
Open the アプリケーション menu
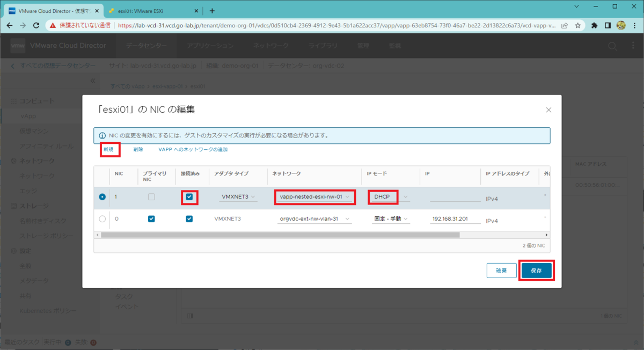pyautogui.click(x=210, y=46)
